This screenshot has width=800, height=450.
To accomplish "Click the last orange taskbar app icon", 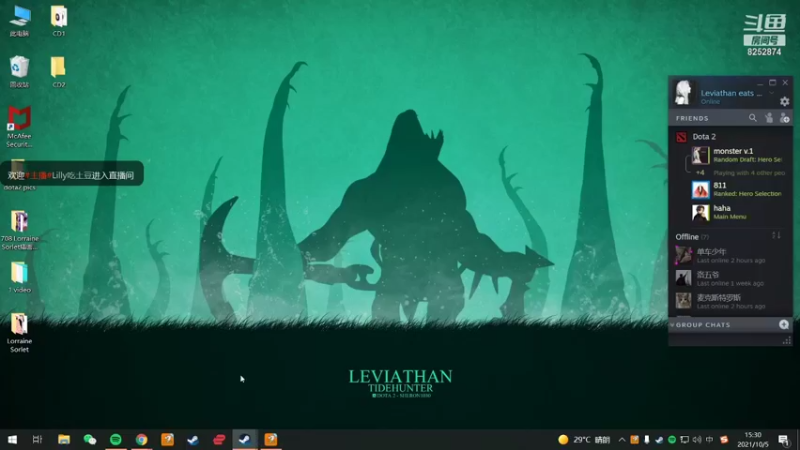I will (271, 439).
